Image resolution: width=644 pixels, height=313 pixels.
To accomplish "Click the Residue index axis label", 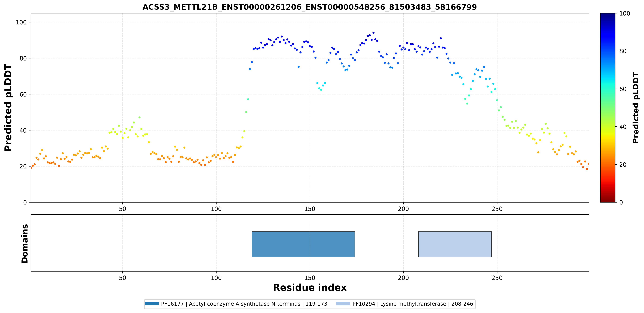I will point(310,287).
